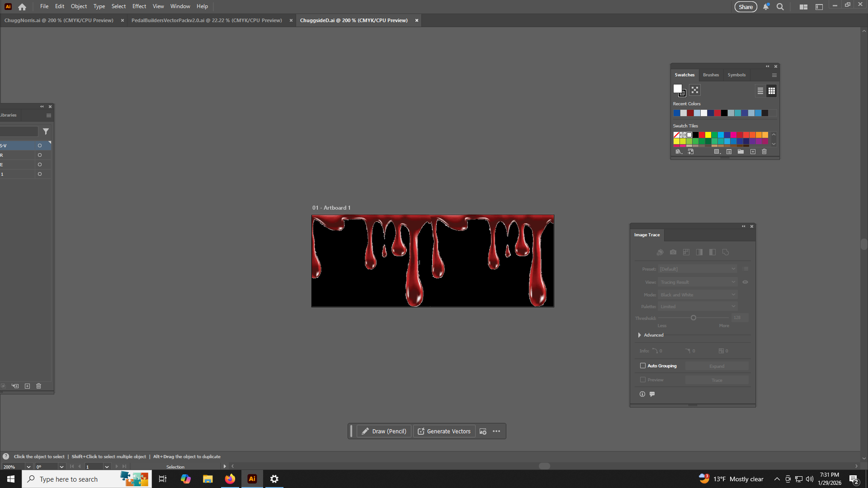Click the New Swatch plus icon
The width and height of the screenshot is (868, 488).
coord(753,152)
